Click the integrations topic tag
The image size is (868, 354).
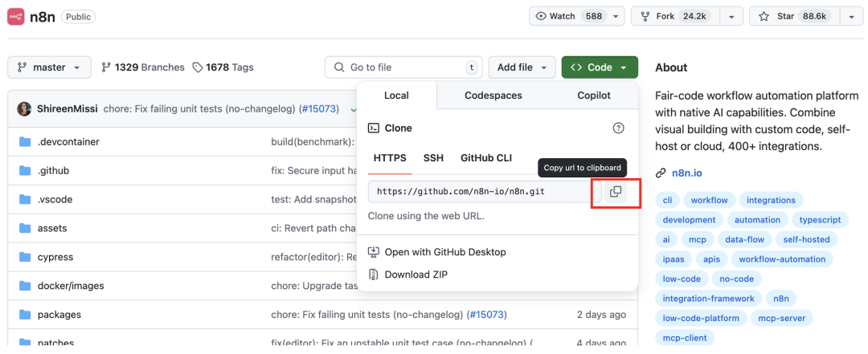pos(771,200)
